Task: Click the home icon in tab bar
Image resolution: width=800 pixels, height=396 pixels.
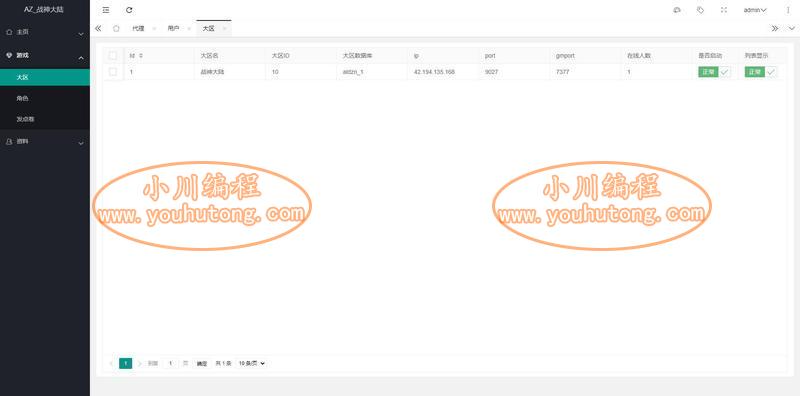Action: click(116, 29)
